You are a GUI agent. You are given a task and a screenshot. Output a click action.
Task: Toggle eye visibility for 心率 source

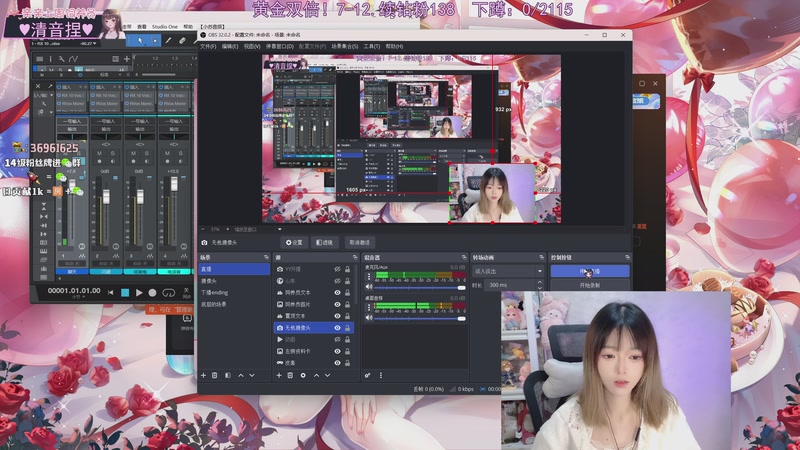coord(337,281)
